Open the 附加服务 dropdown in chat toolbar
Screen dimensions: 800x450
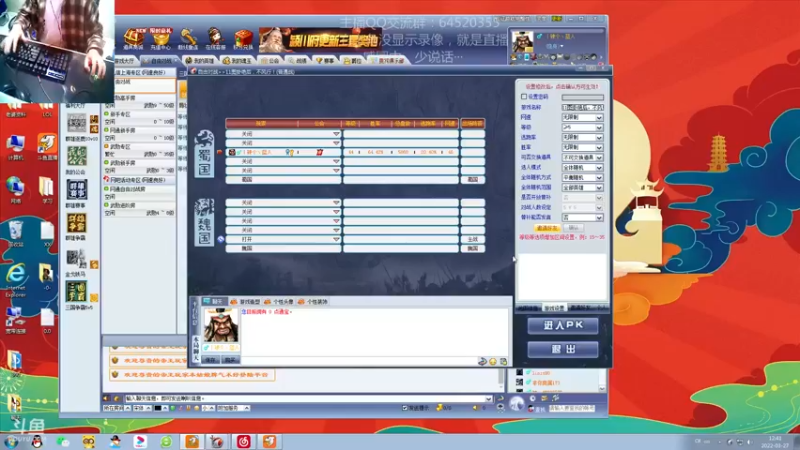[x=233, y=408]
